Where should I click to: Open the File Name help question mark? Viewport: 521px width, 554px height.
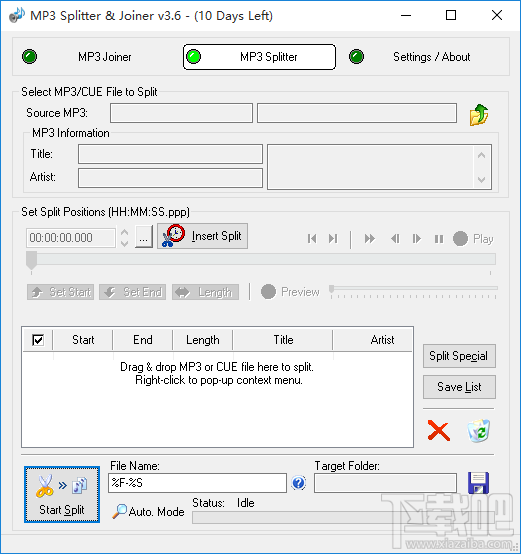point(299,483)
